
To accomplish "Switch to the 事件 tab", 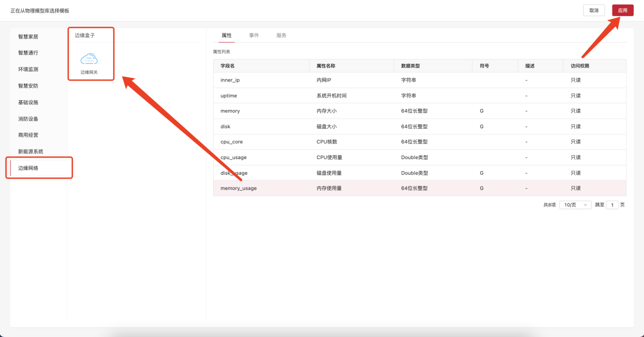I will pos(254,35).
